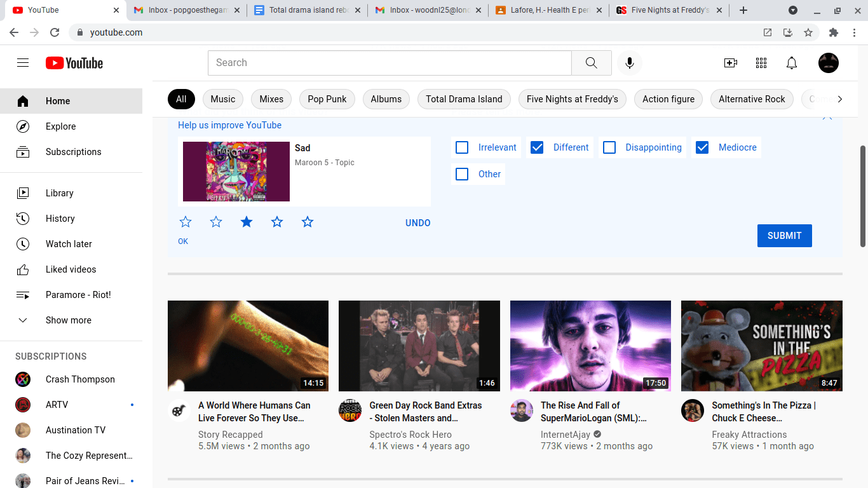Select the Five Nights at Freddy's chip
Screen dimensions: 868x488
tap(573, 99)
